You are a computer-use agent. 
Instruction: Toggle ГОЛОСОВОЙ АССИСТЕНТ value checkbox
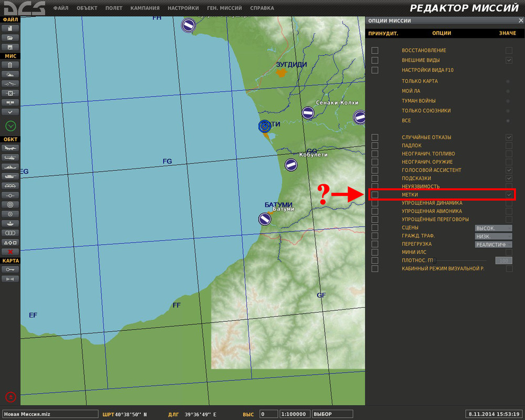[509, 170]
